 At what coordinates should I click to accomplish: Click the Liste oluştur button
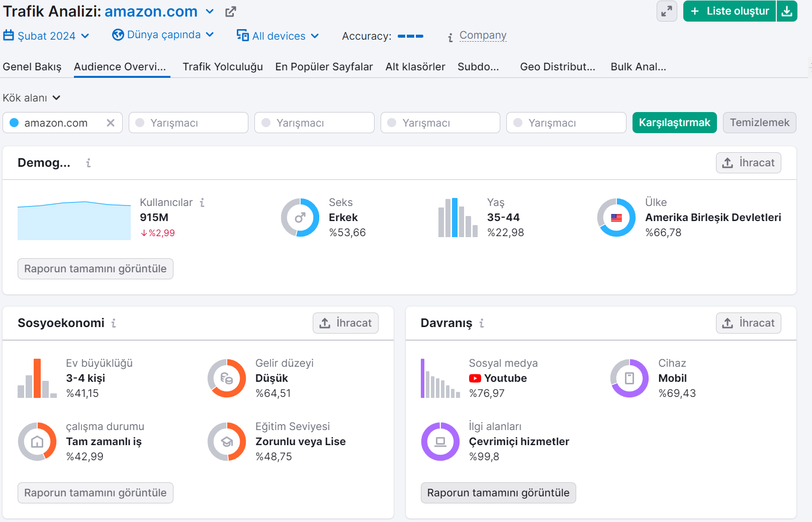(730, 11)
